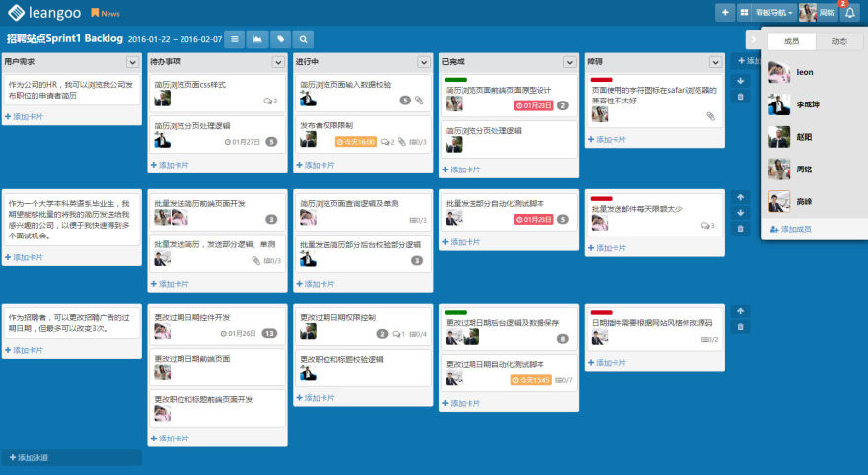
Task: Expand the 已完成 column dropdown arrow
Action: point(570,62)
